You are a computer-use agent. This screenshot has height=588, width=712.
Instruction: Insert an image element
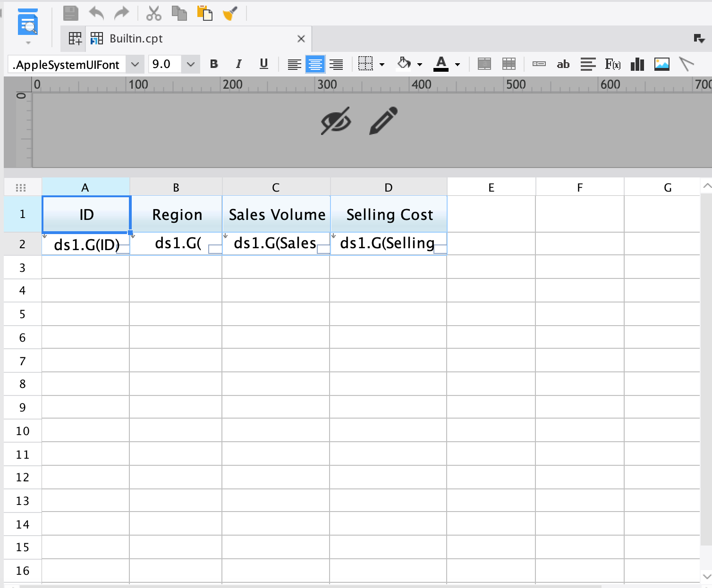click(x=661, y=64)
